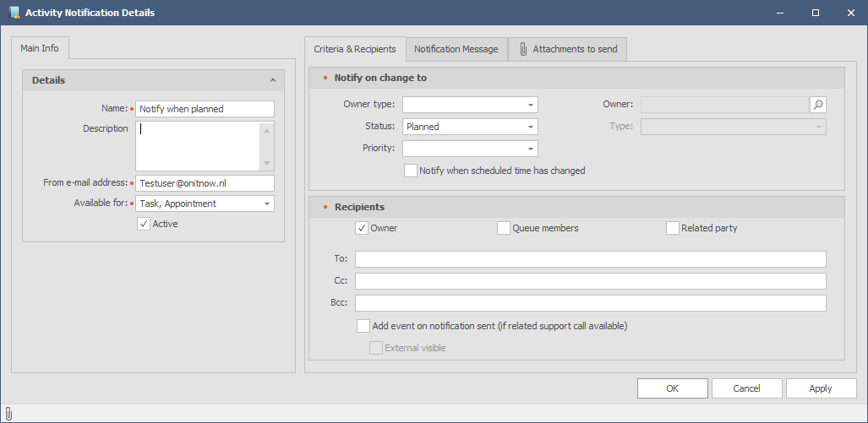Click the application icon in title bar

[14, 13]
